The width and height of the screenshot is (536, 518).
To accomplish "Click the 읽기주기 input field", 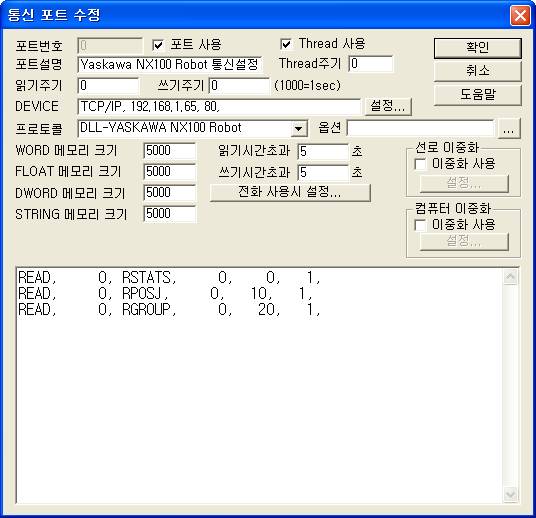I will pyautogui.click(x=108, y=86).
